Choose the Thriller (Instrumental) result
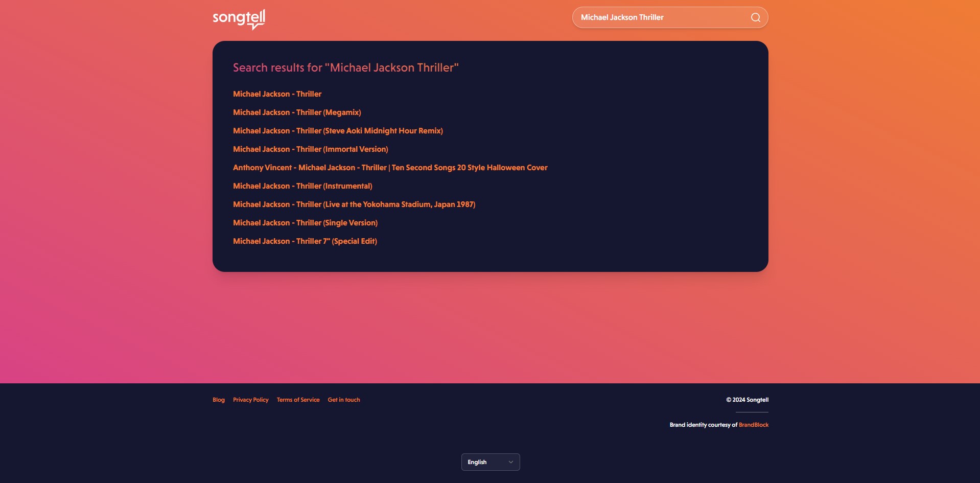 click(x=302, y=186)
